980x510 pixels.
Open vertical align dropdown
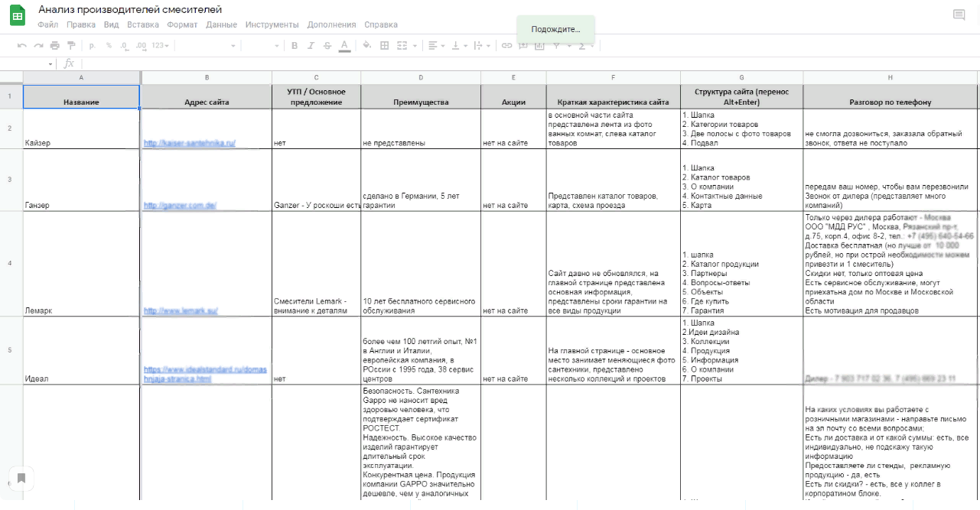tap(459, 46)
